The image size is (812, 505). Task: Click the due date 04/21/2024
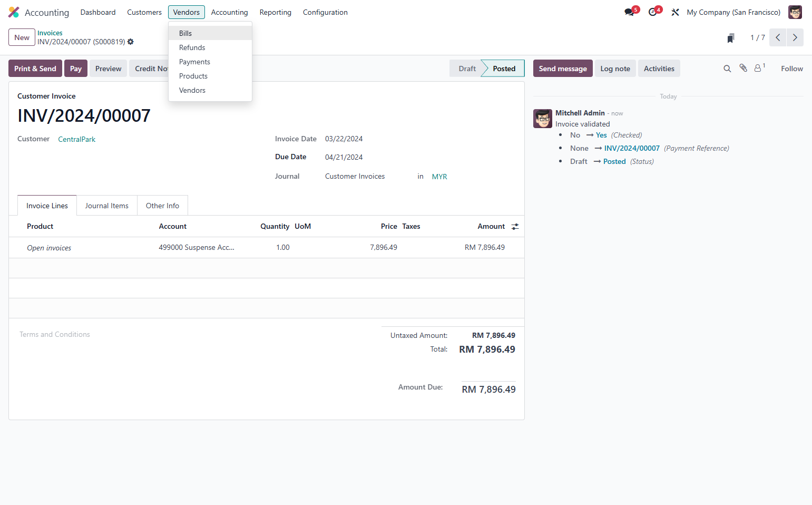click(x=344, y=157)
